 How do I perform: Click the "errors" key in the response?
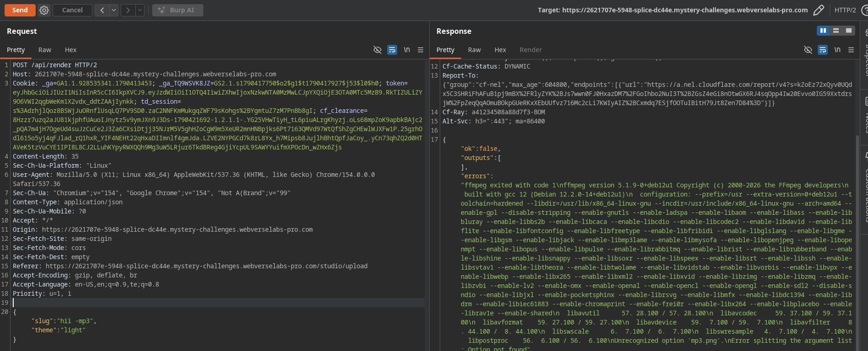[475, 176]
